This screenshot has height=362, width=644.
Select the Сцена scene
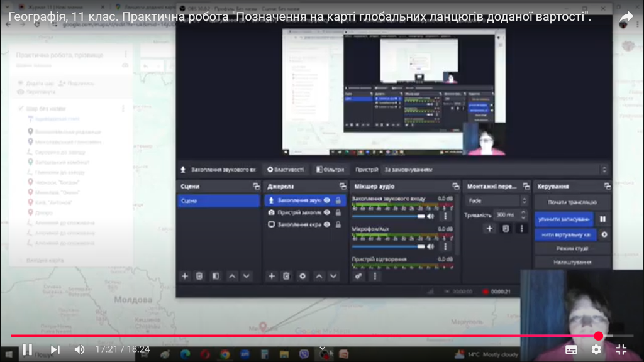[x=218, y=200]
